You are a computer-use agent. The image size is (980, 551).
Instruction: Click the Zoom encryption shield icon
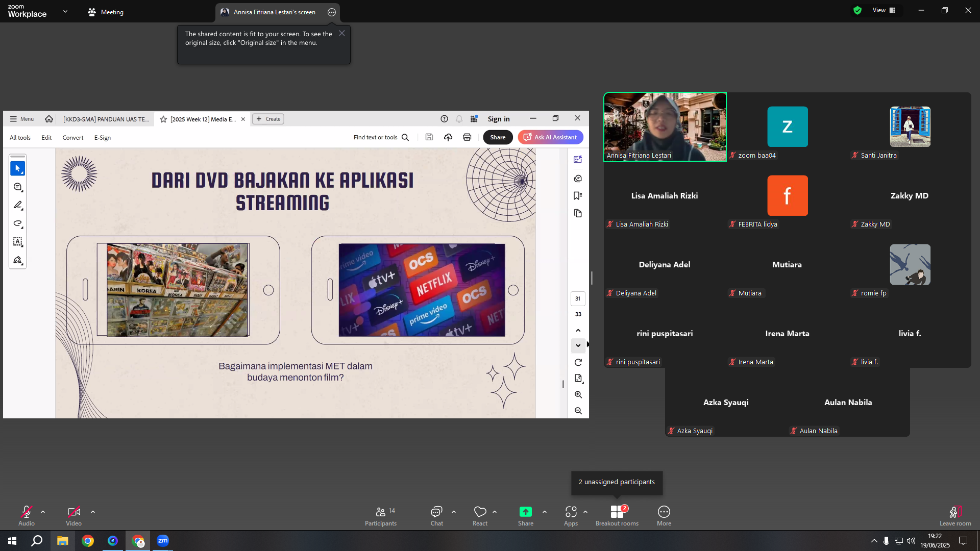click(x=857, y=10)
